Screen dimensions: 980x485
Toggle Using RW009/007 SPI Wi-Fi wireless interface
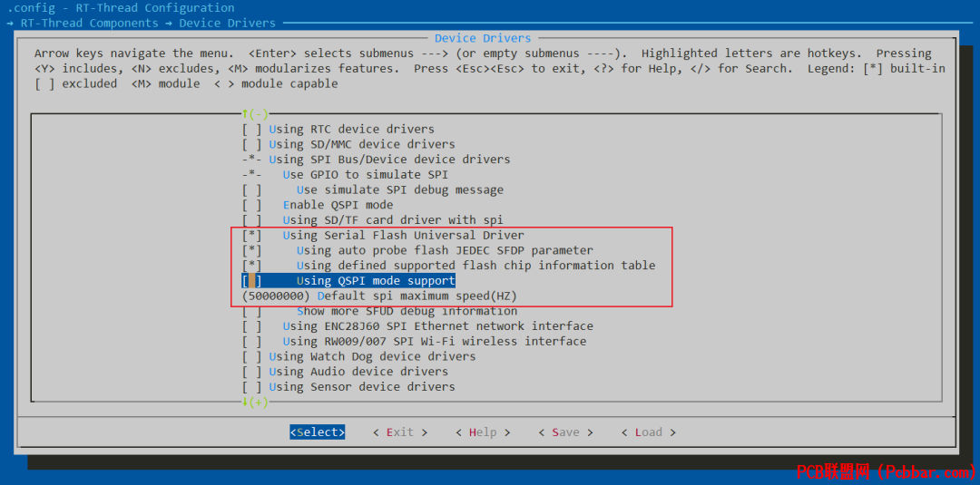pyautogui.click(x=252, y=342)
